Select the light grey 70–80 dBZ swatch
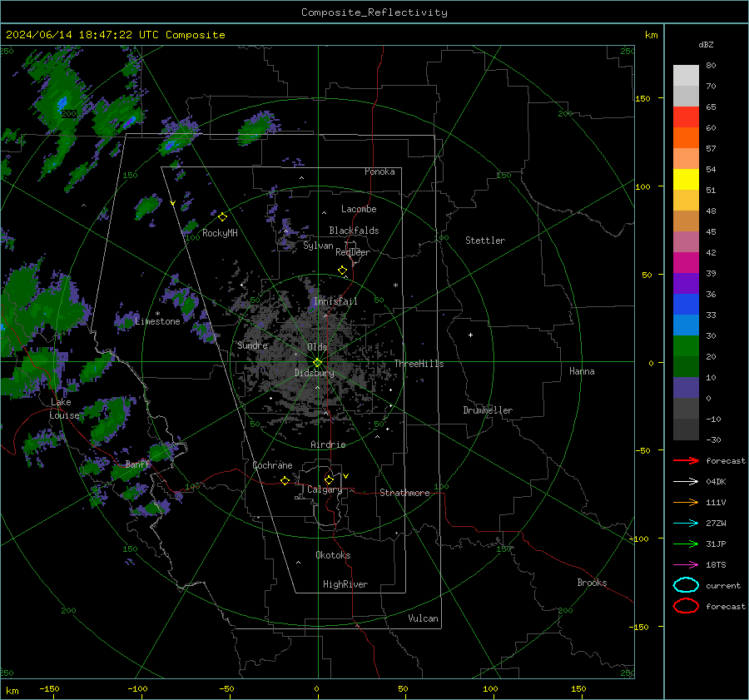 pos(686,76)
